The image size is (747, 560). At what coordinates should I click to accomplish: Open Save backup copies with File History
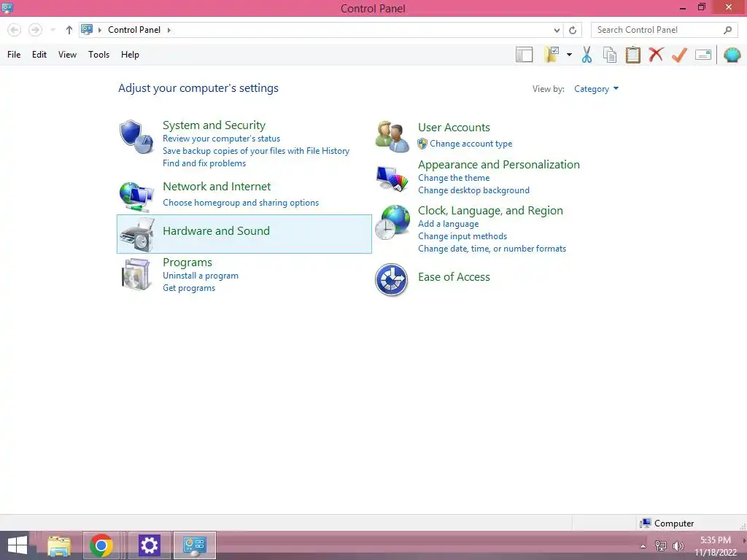click(x=256, y=151)
